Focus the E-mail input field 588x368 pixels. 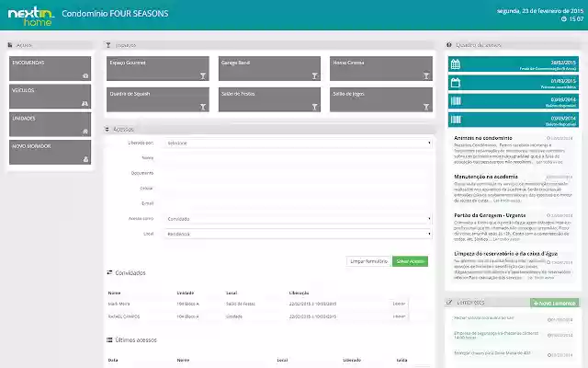pos(298,203)
